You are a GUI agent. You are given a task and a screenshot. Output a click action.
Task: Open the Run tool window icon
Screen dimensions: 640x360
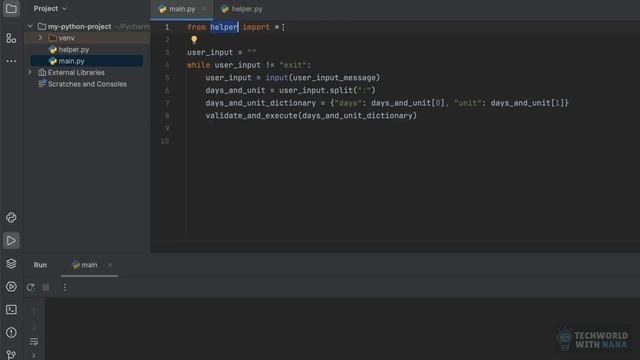click(11, 240)
